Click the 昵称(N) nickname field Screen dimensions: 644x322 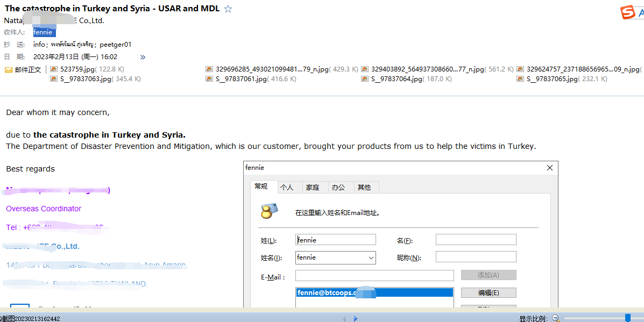[476, 257]
